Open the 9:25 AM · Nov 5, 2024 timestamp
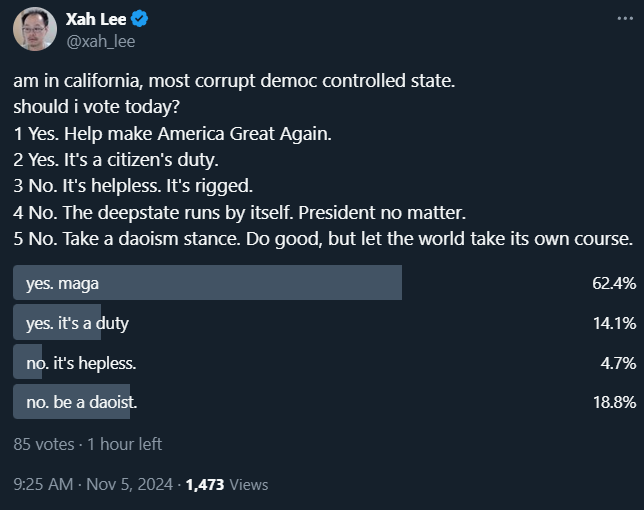 pos(91,484)
